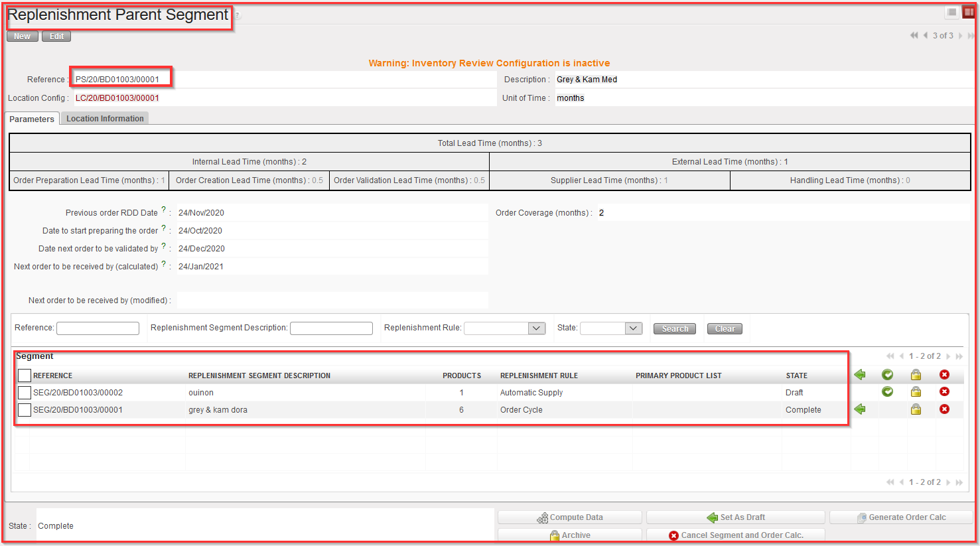Click green checkmark icon in SEG/20/BD01003/00002 row
This screenshot has height=546, width=980.
[887, 392]
